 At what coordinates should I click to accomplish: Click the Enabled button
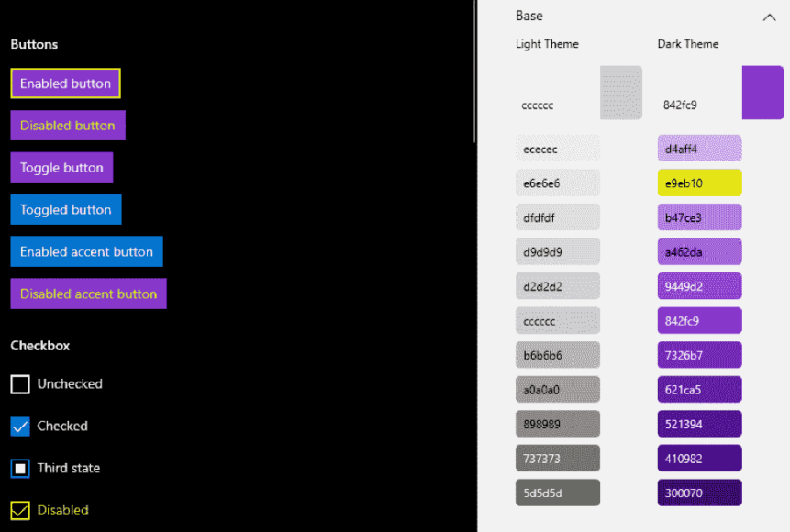coord(64,83)
